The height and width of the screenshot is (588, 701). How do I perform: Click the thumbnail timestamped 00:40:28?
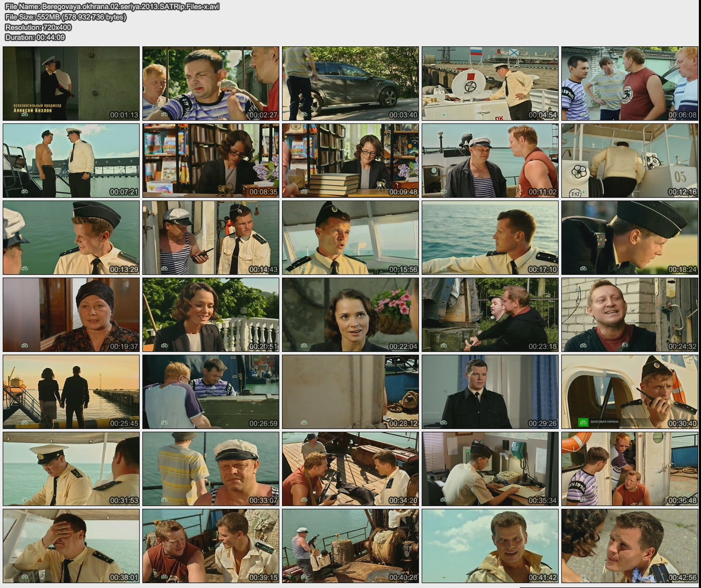coord(350,546)
